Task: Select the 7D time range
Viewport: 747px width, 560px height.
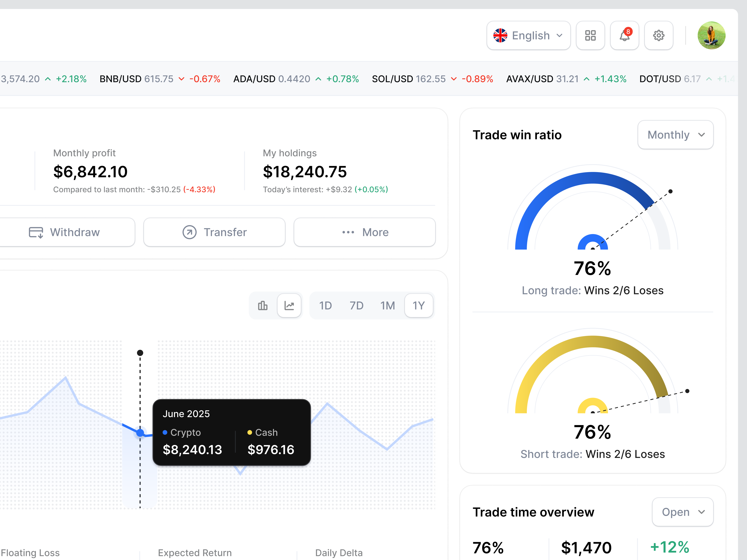Action: pos(357,306)
